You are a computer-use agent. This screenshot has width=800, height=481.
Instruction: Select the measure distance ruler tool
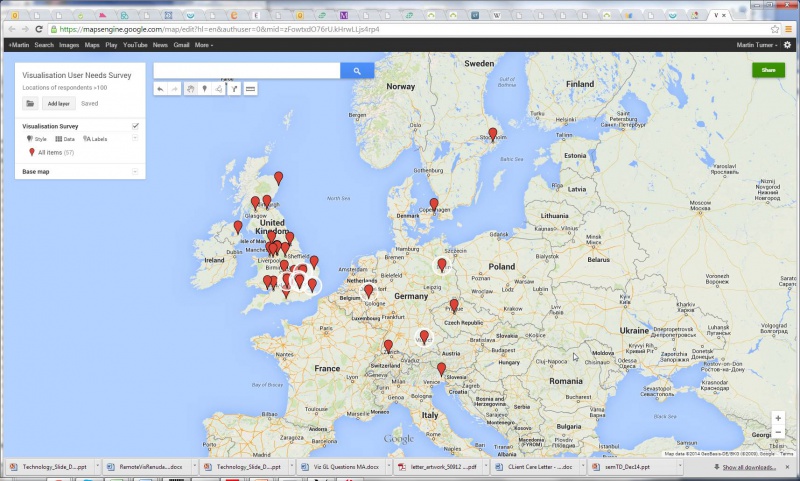coord(250,89)
